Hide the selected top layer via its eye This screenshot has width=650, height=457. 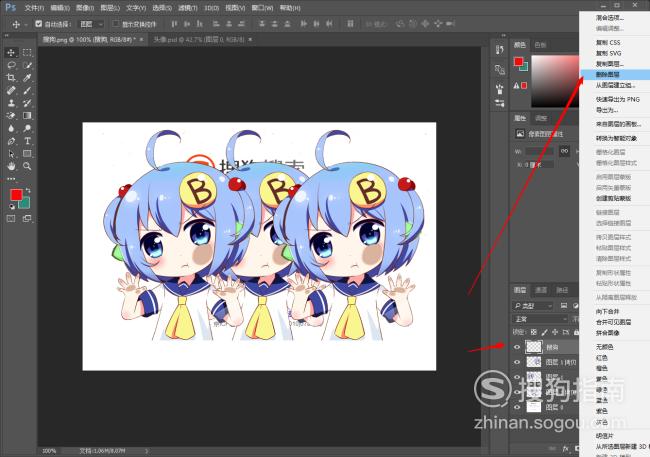[517, 347]
